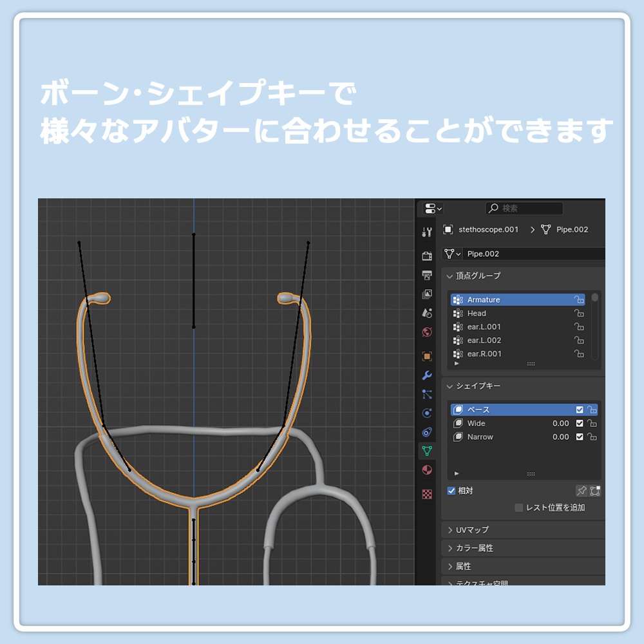
Task: Open the Material properties tab
Action: 427,470
